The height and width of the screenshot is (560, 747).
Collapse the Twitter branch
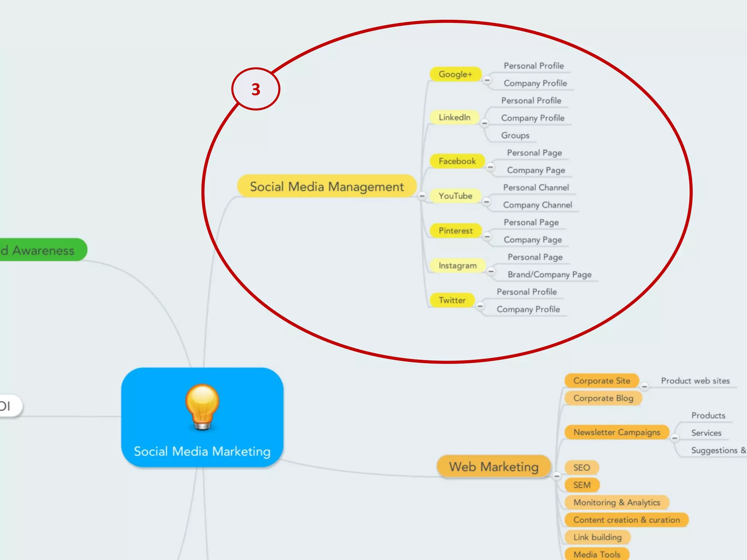point(480,306)
